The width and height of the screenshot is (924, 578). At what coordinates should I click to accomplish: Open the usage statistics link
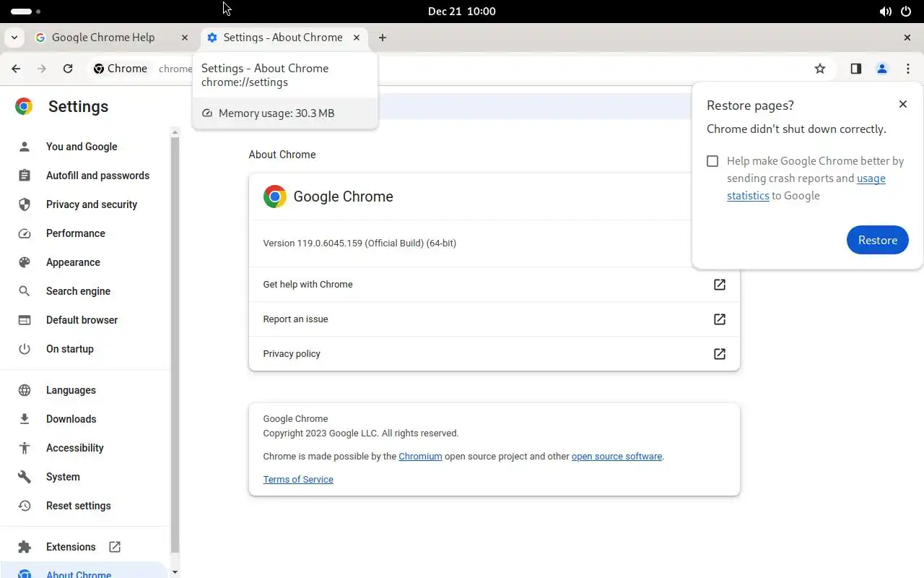(x=806, y=187)
